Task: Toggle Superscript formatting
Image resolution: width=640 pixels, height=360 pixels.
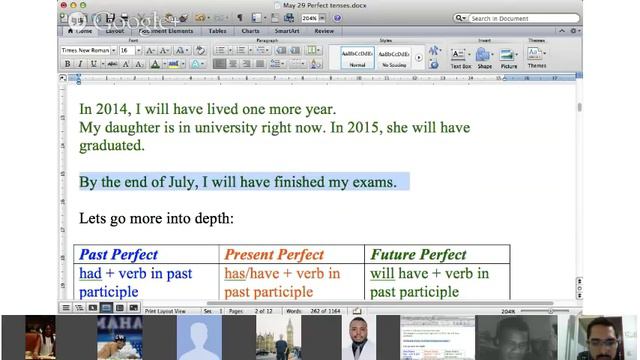Action: [126, 64]
